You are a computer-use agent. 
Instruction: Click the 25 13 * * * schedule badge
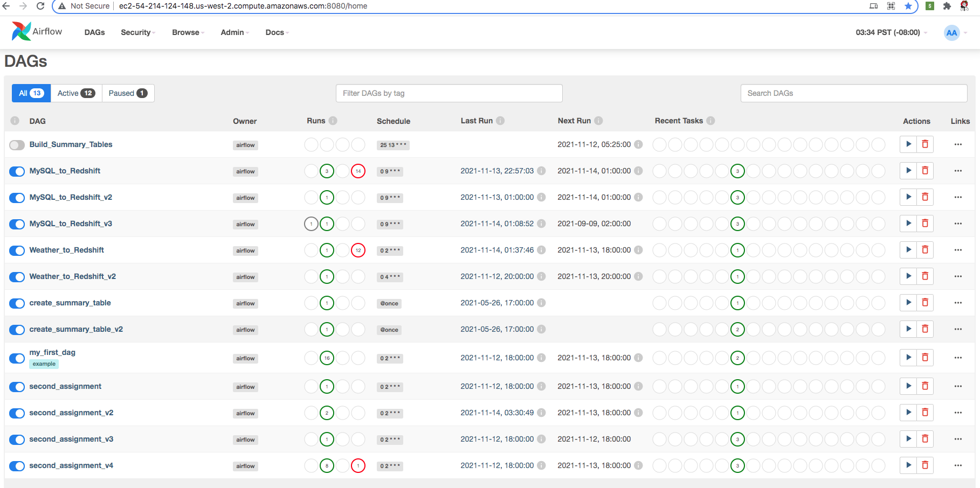393,145
